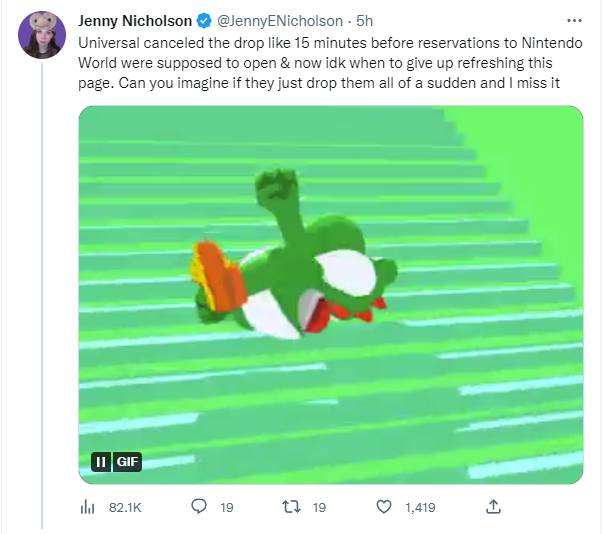
Task: Open the Yoshi falling GIF media
Action: 331,295
